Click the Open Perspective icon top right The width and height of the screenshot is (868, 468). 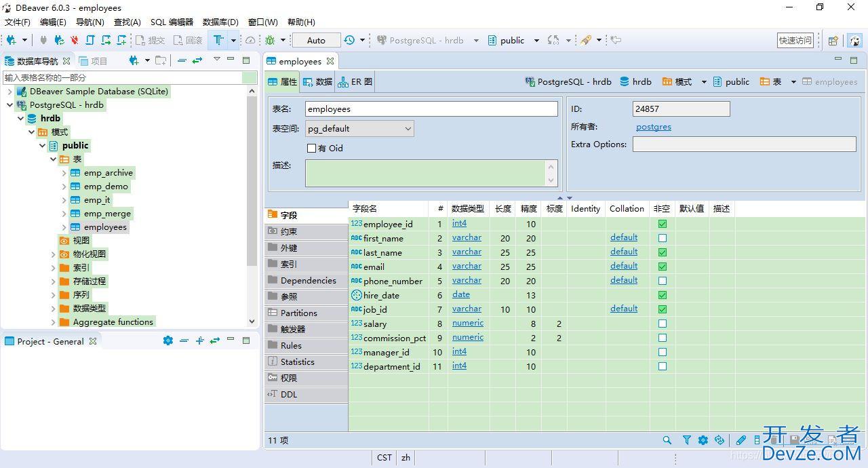(x=833, y=41)
